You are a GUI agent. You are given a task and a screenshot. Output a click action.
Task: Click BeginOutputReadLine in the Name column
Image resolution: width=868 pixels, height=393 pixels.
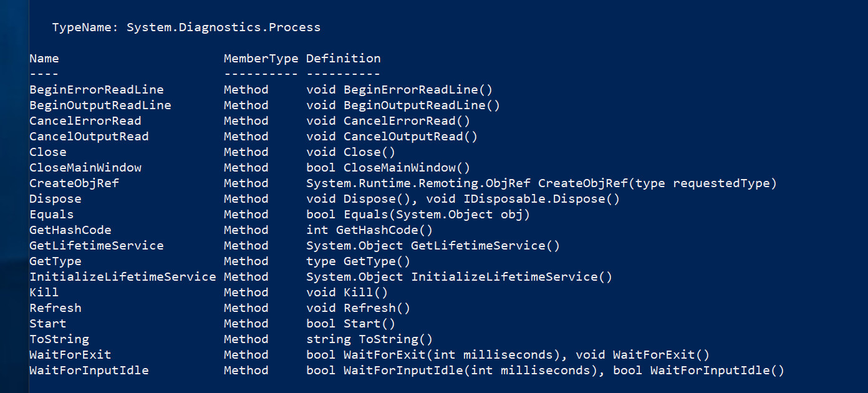[x=100, y=105]
